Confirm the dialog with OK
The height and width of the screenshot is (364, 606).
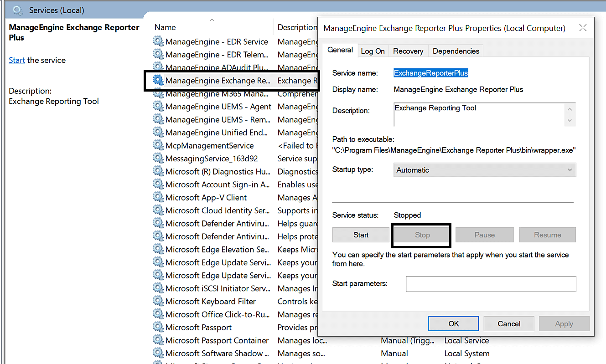coord(454,323)
